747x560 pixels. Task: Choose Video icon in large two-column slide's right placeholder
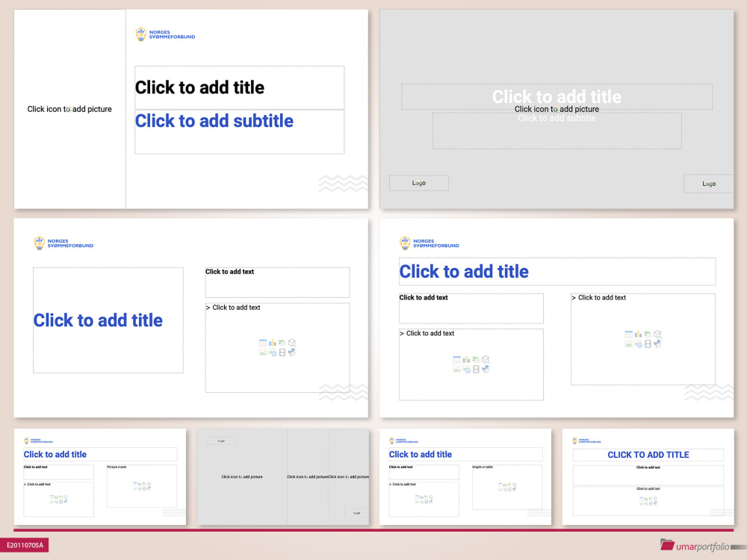[x=648, y=343]
